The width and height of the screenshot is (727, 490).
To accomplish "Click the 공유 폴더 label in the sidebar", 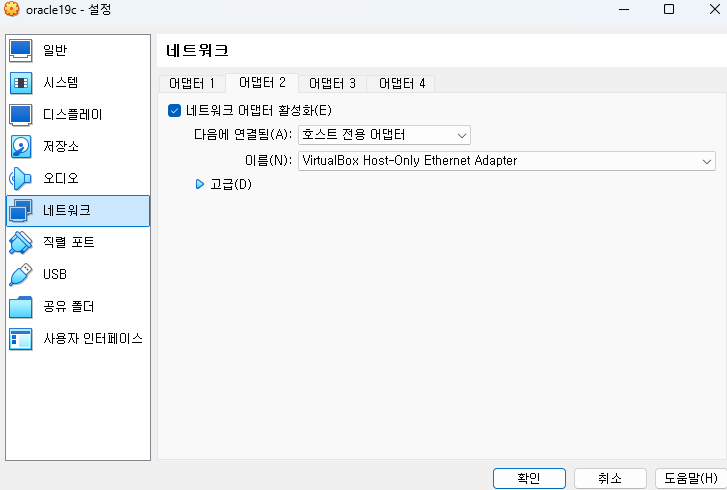I will click(69, 306).
